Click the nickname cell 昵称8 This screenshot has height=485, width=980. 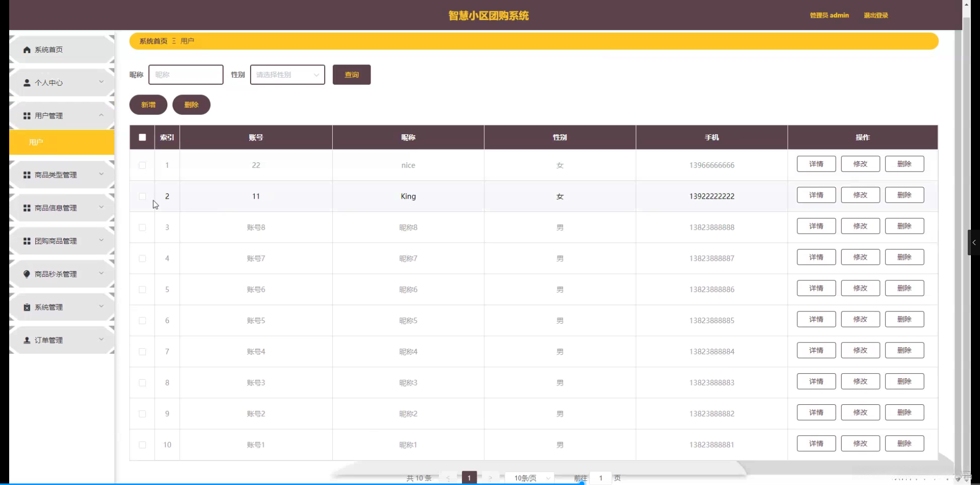tap(408, 228)
